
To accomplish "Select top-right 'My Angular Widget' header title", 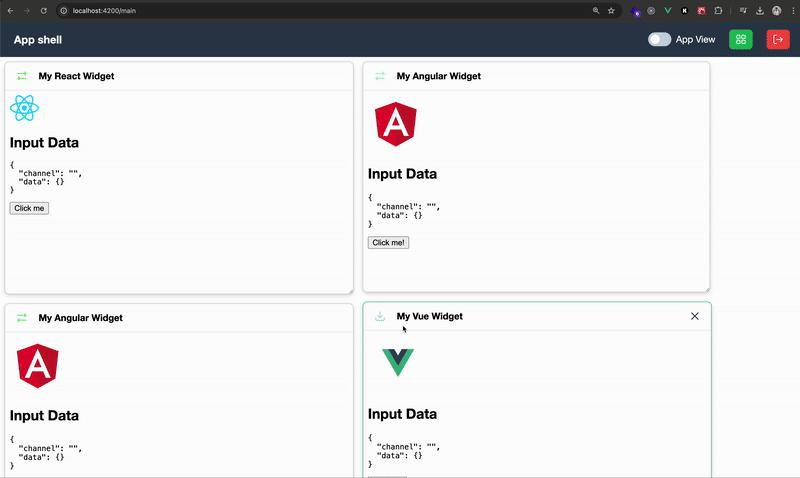I will point(439,76).
